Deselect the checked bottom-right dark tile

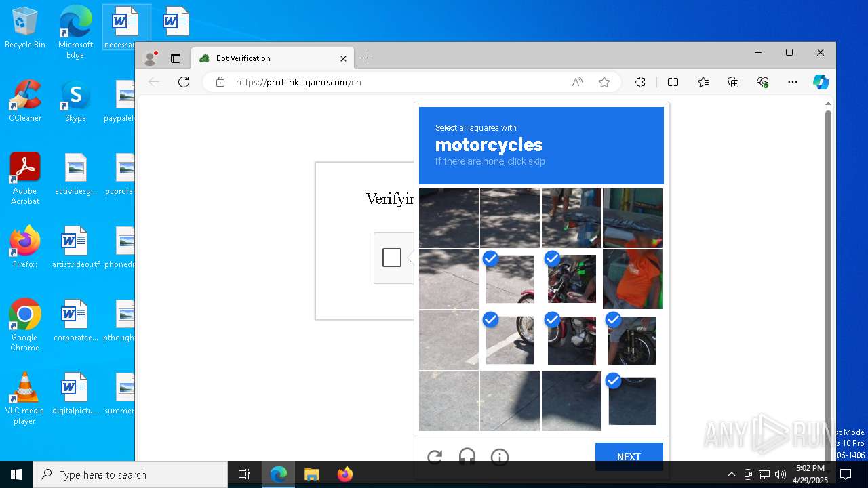[x=633, y=401]
